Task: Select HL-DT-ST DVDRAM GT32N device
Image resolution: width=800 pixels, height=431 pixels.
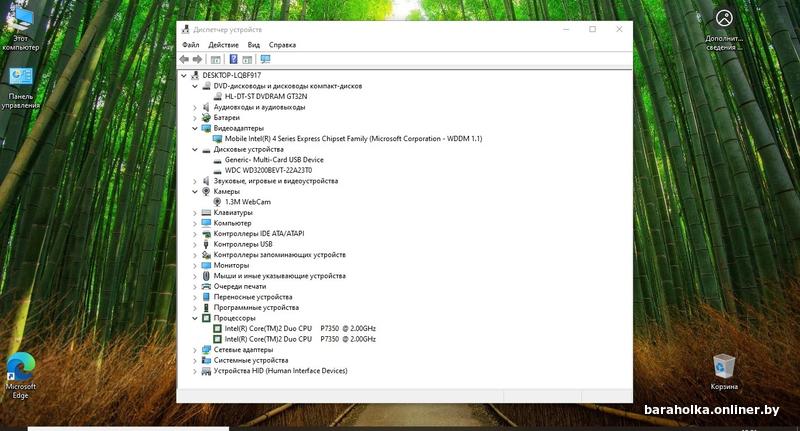Action: pos(266,96)
